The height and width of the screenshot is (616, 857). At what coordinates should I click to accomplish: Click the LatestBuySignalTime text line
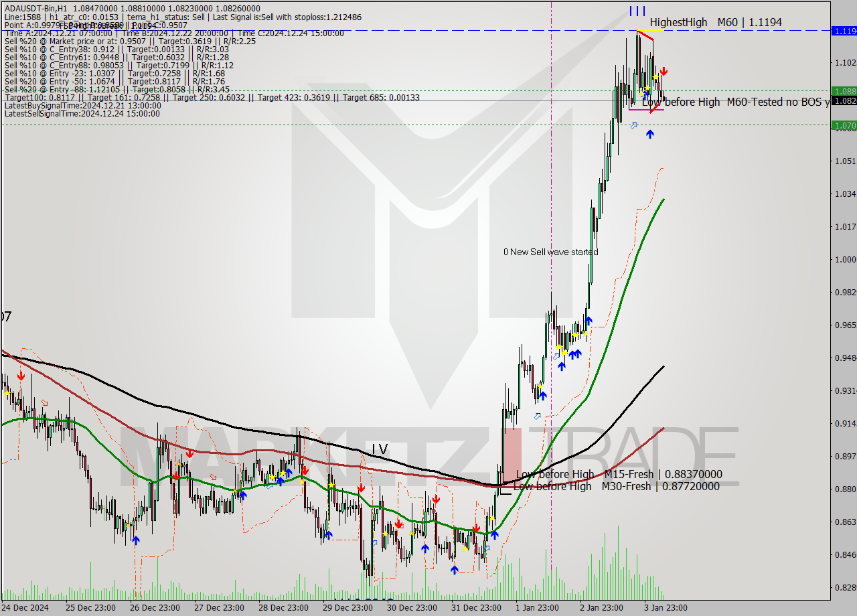pyautogui.click(x=82, y=105)
